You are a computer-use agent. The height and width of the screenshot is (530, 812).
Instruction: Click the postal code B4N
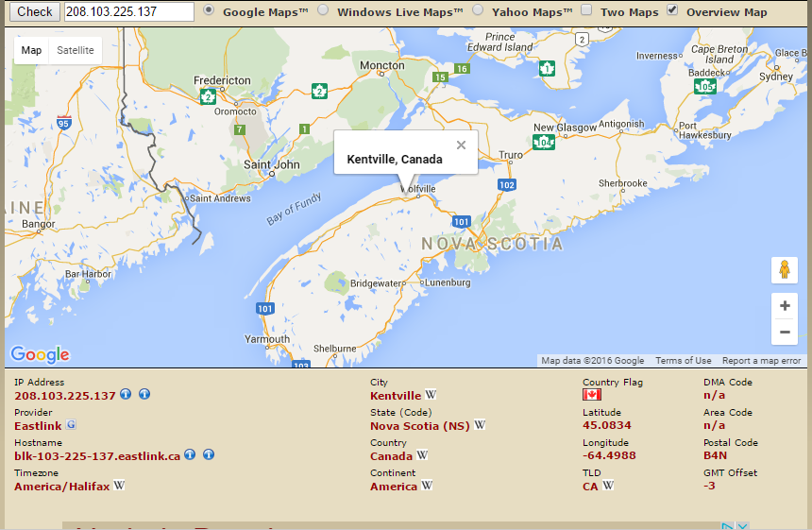(715, 455)
